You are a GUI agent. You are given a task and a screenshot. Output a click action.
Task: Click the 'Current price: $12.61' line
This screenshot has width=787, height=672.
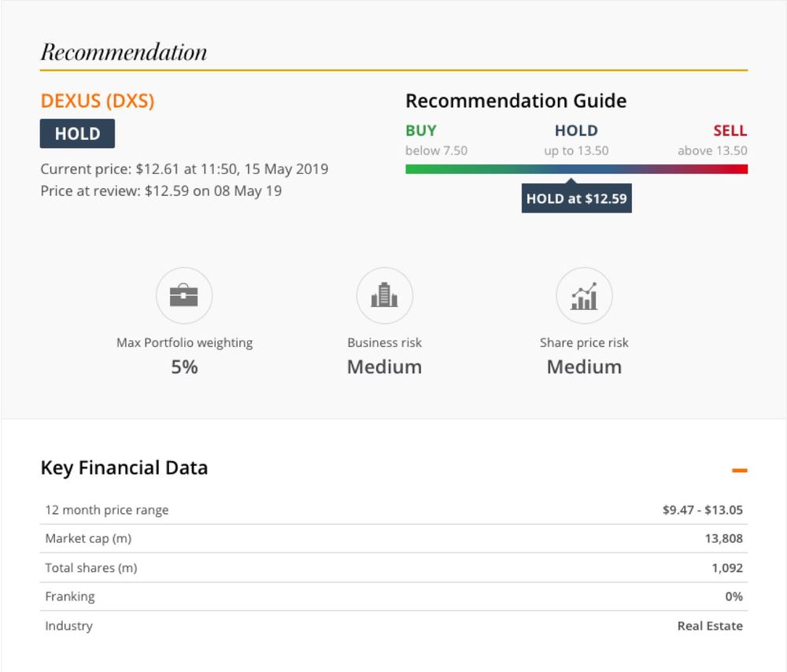(x=184, y=168)
